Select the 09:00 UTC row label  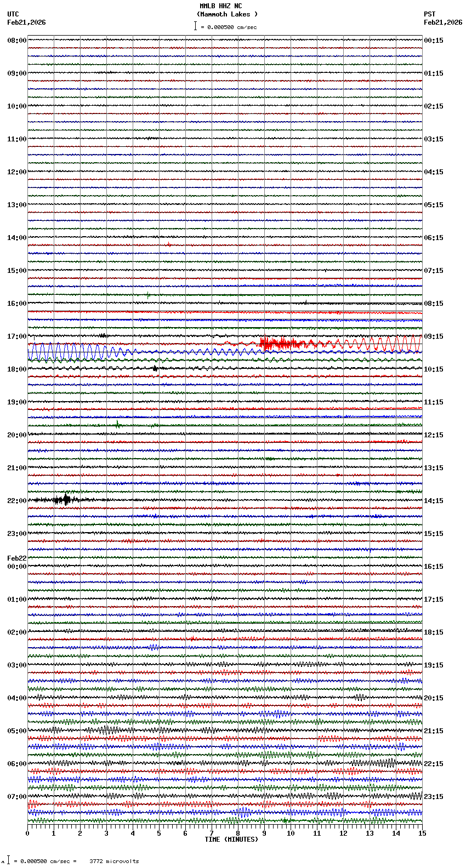(17, 73)
